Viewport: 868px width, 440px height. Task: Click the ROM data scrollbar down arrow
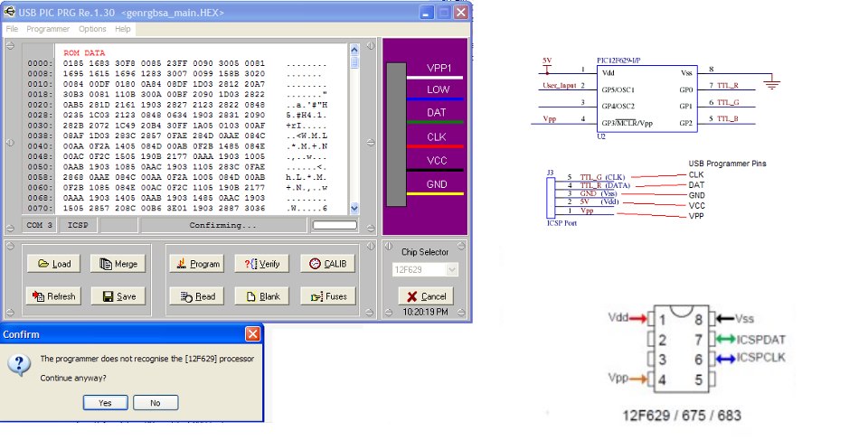354,208
